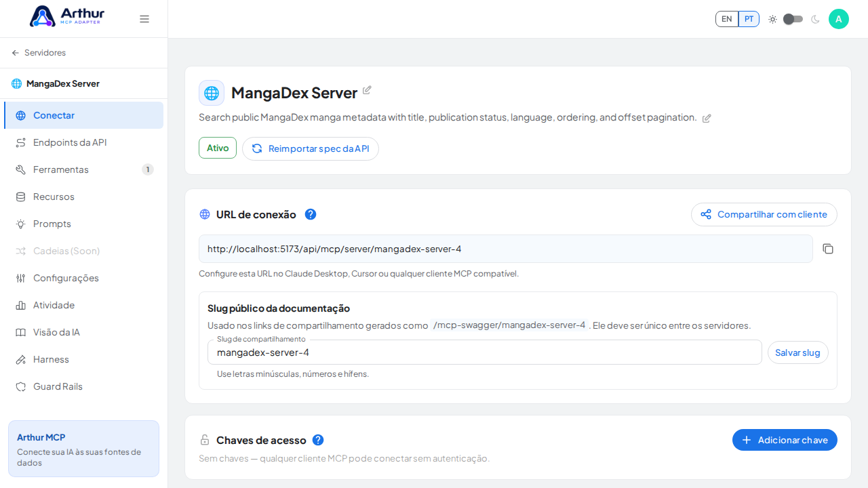Screen dimensions: 868x488
Task: Open the Conectar sidebar item
Action: 84,115
